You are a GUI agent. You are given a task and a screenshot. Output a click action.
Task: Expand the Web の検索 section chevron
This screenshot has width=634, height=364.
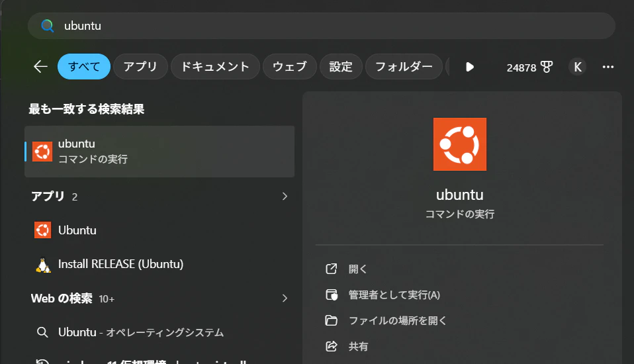285,298
